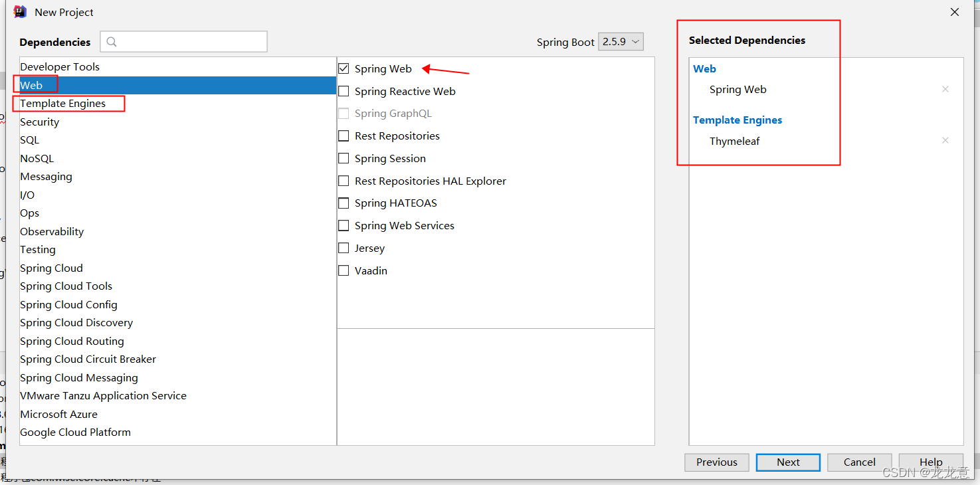The width and height of the screenshot is (980, 485).
Task: Remove Thymeleaf from selected dependencies
Action: click(x=945, y=140)
